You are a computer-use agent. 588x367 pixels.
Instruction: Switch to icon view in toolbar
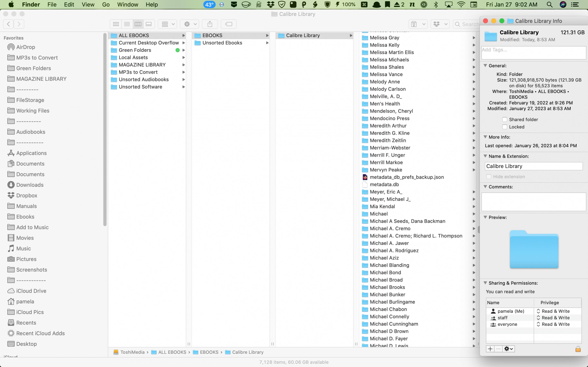tap(116, 24)
